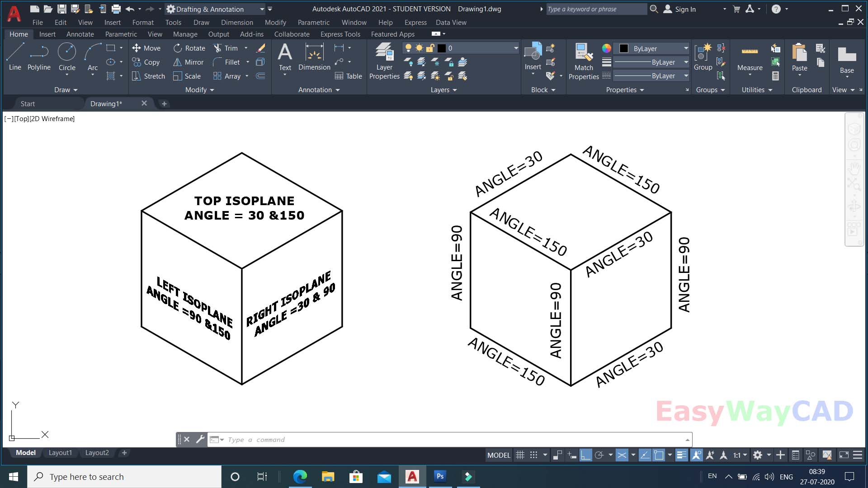Open the Parametric menu in menu bar

313,22
